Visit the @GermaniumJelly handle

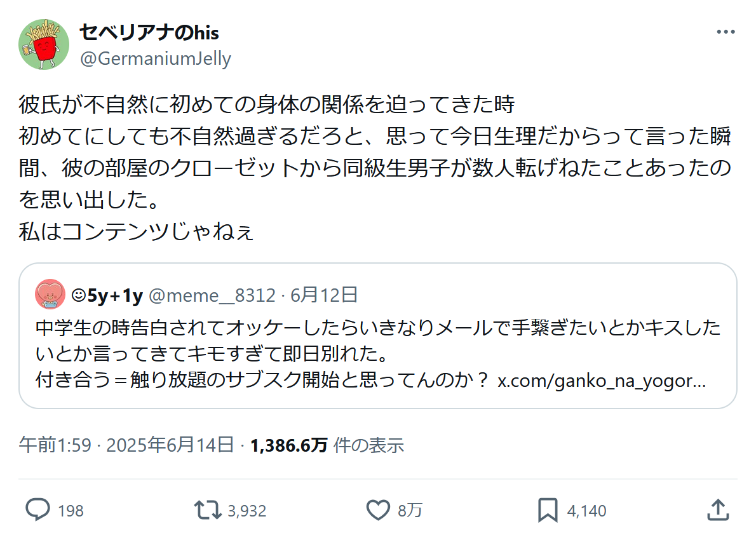[x=155, y=59]
